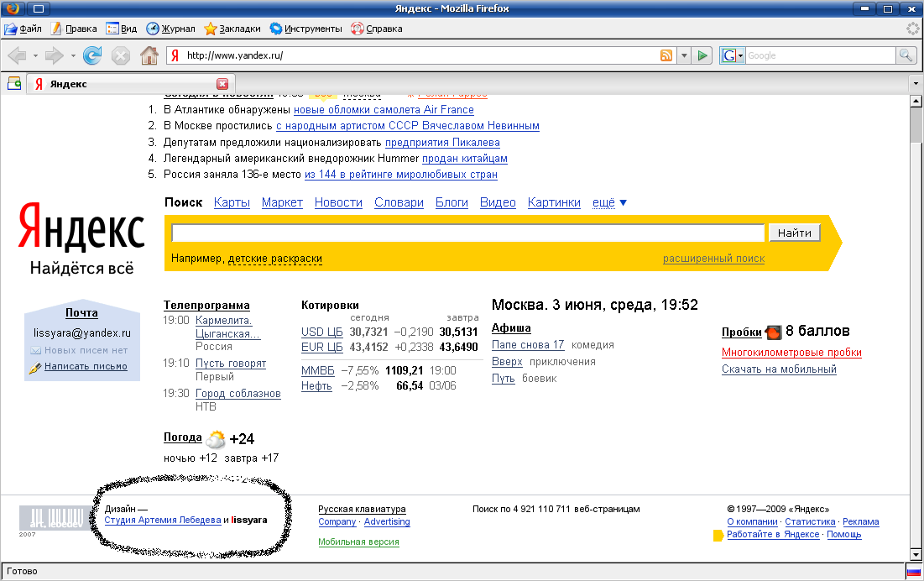Click the big Яндекс logo
924x581 pixels.
point(81,228)
